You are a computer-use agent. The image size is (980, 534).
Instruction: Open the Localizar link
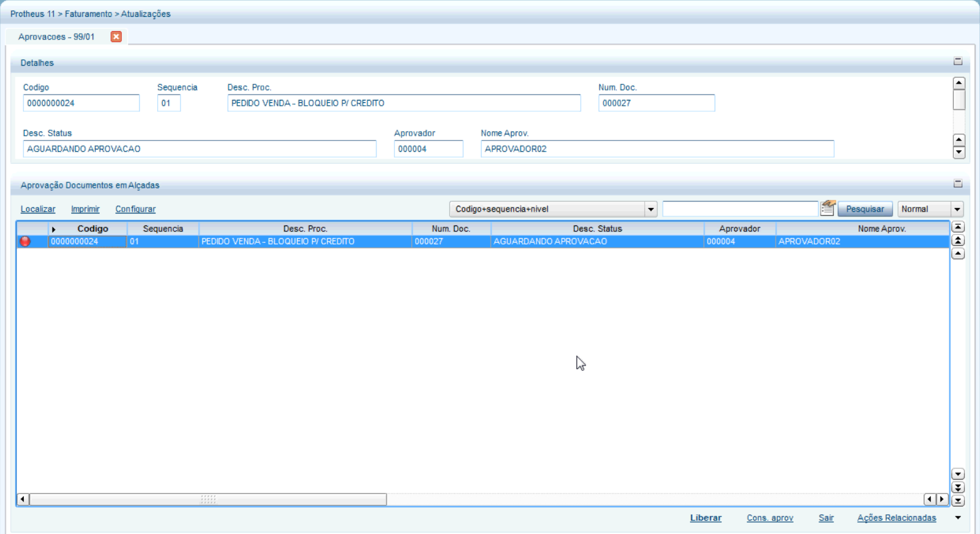tap(38, 209)
